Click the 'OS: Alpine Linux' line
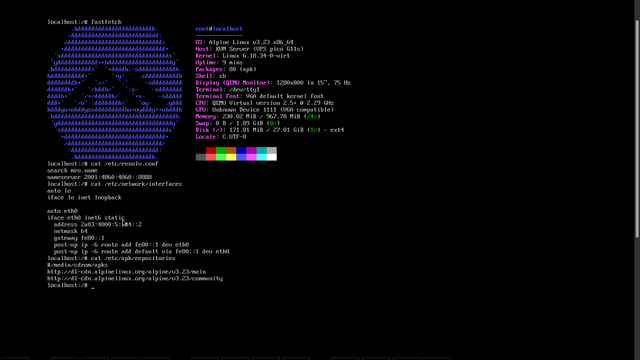Image resolution: width=640 pixels, height=360 pixels. coord(244,42)
